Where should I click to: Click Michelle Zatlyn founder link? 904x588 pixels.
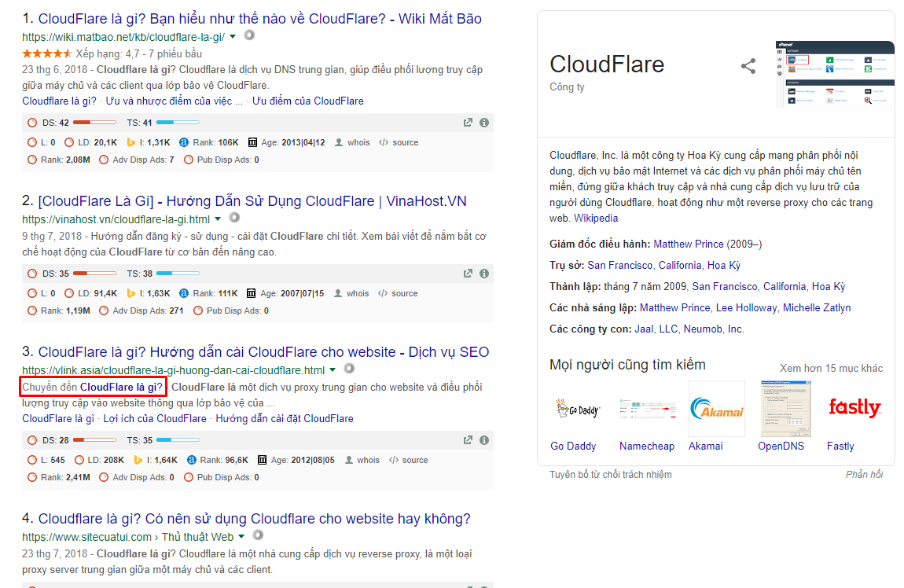[817, 308]
